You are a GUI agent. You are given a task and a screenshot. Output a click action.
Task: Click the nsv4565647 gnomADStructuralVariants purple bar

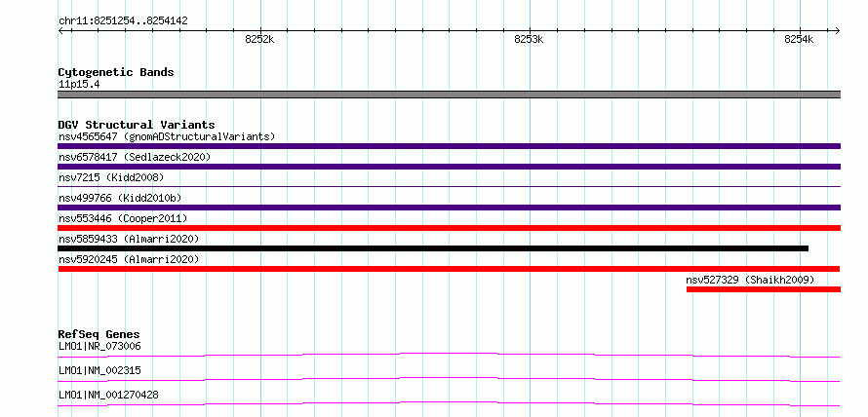[x=449, y=146]
